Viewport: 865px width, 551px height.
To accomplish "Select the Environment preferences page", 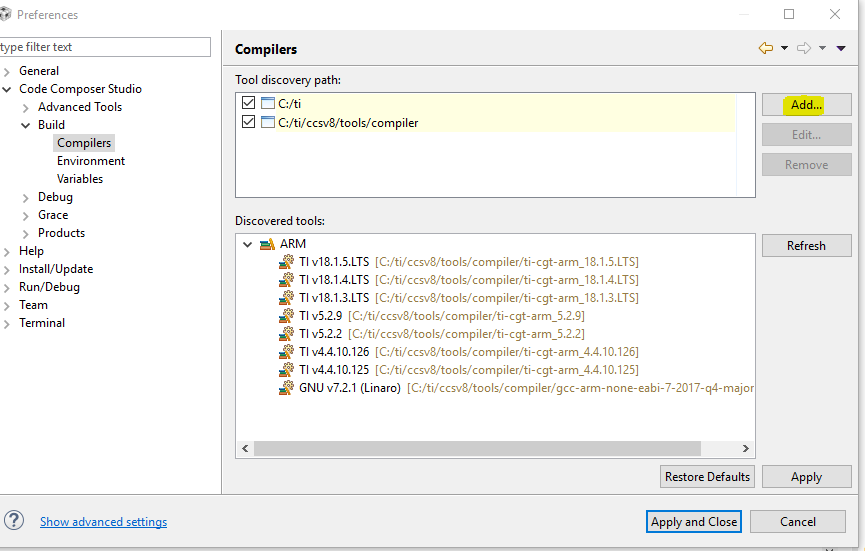I will 91,161.
